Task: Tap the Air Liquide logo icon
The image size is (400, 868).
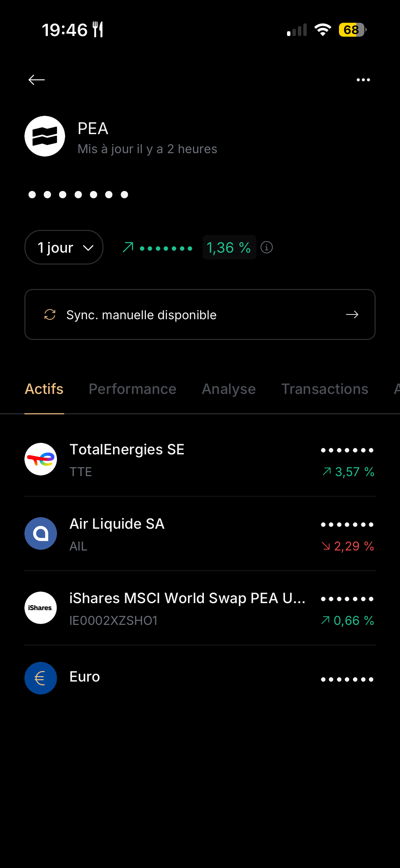Action: point(41,534)
